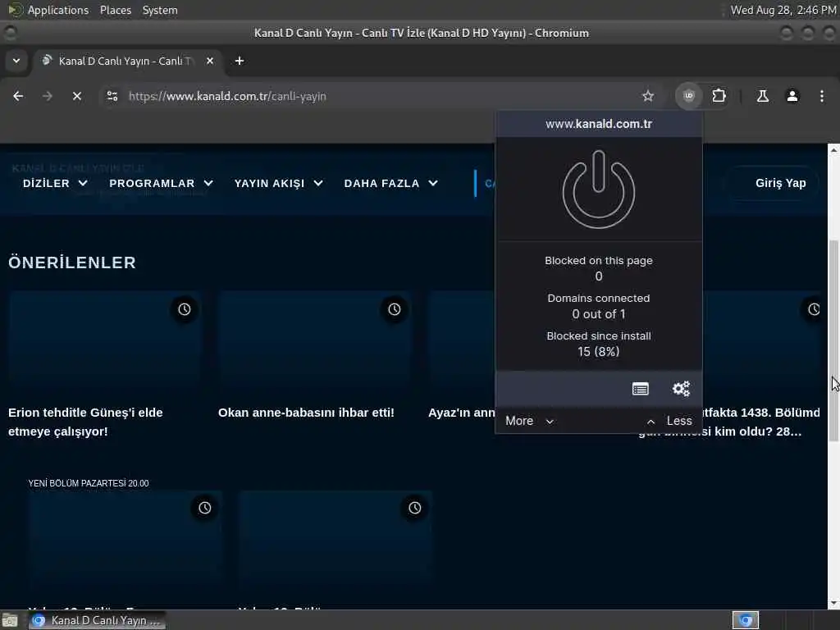Open uBlock logger list icon

click(640, 389)
